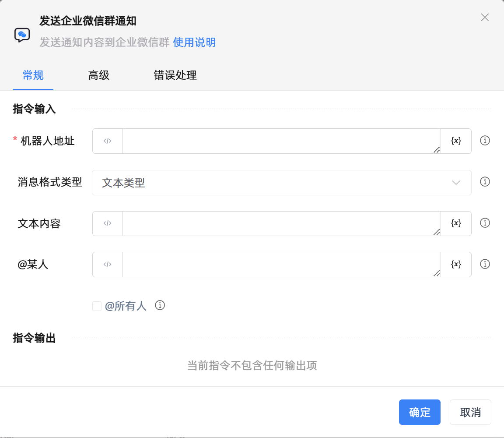Show info tooltip for 文本内容
The image size is (504, 438).
[485, 223]
